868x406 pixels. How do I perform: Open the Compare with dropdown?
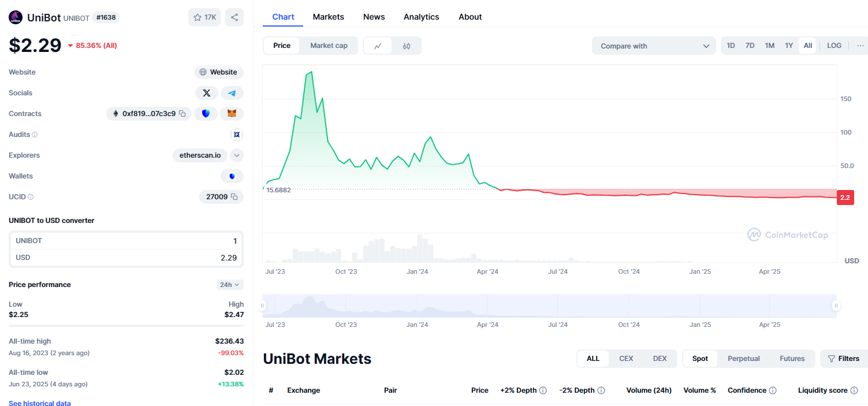coord(654,46)
